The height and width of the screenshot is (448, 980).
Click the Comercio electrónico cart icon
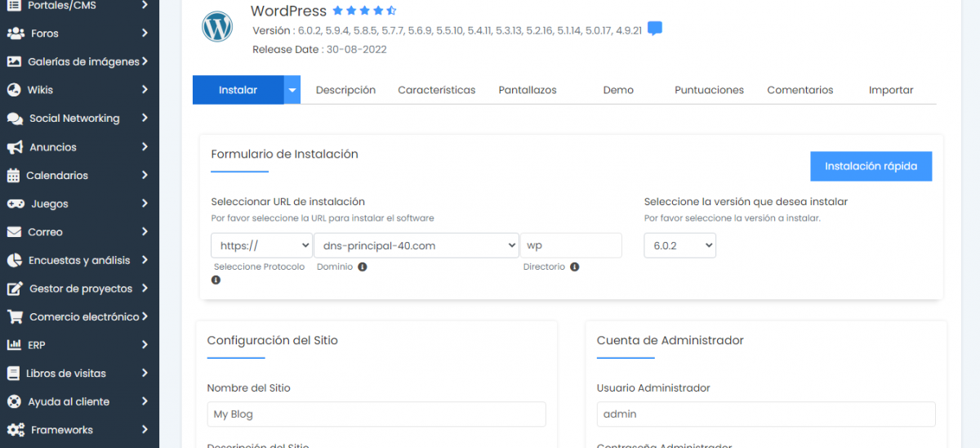point(15,316)
